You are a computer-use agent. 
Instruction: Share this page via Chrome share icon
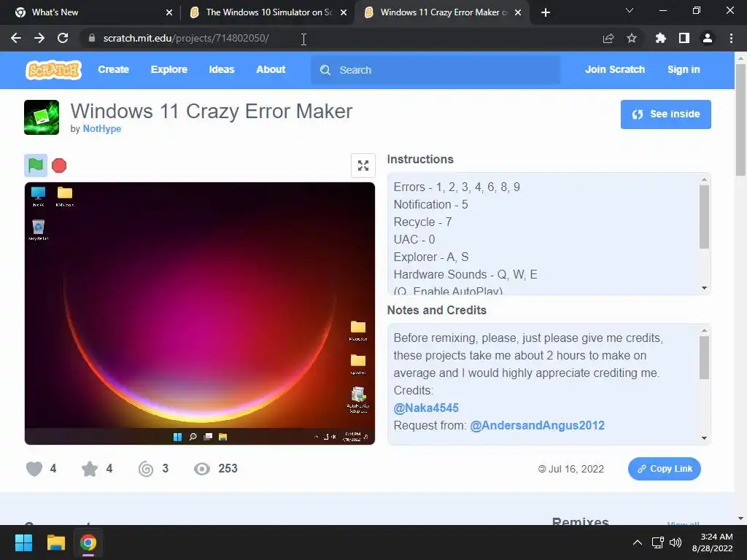coord(608,38)
